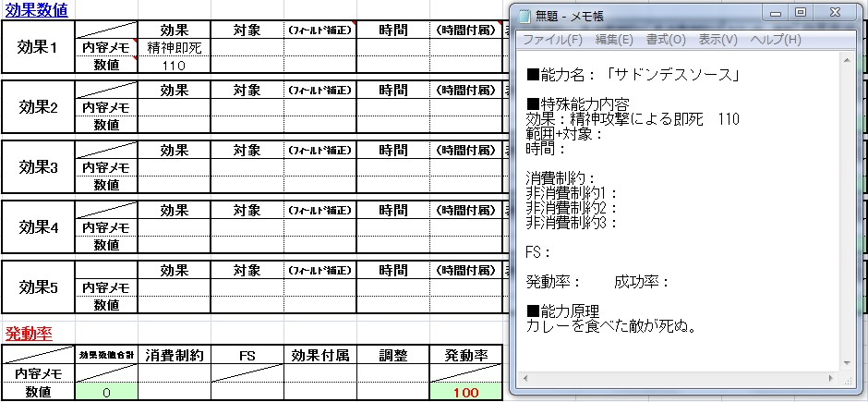
Task: Open the ヘルプ(H) help menu
Action: tap(775, 40)
